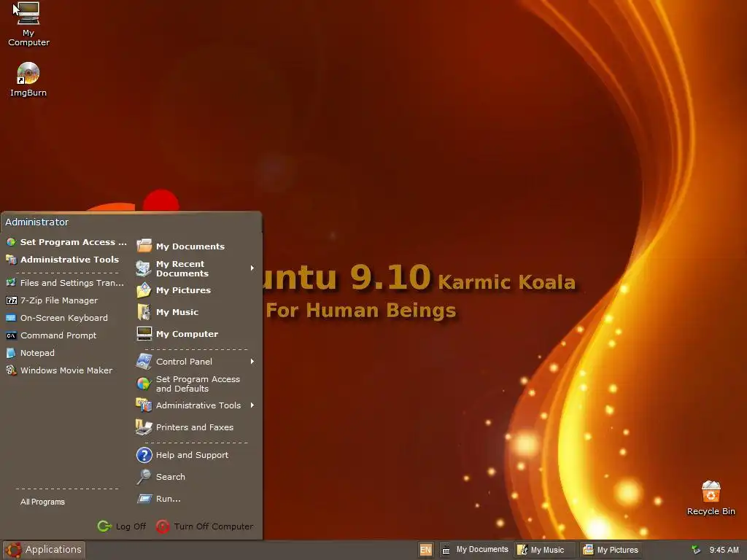Click the On-Screen Keyboard label text
Screen dimensions: 747x560
64,318
